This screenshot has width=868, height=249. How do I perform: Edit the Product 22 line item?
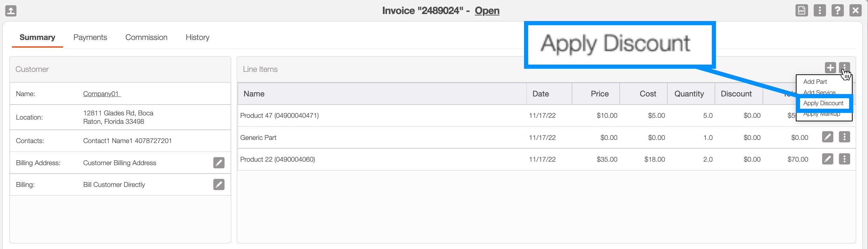[827, 159]
